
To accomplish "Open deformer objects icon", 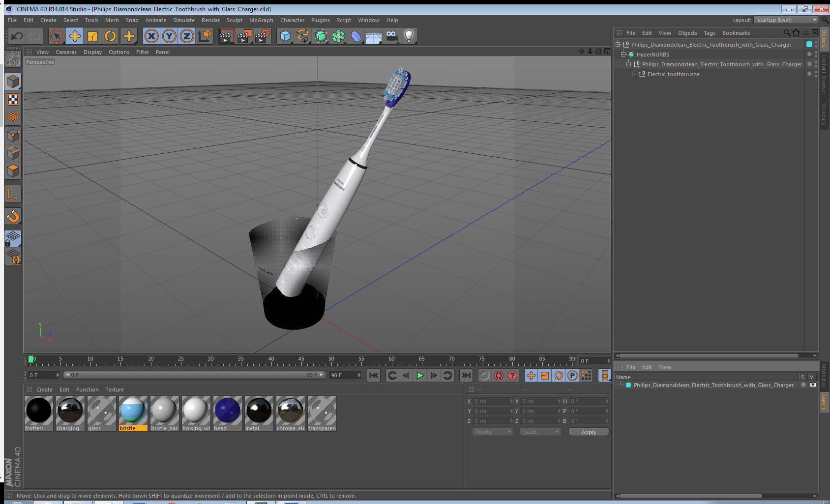I will click(356, 36).
